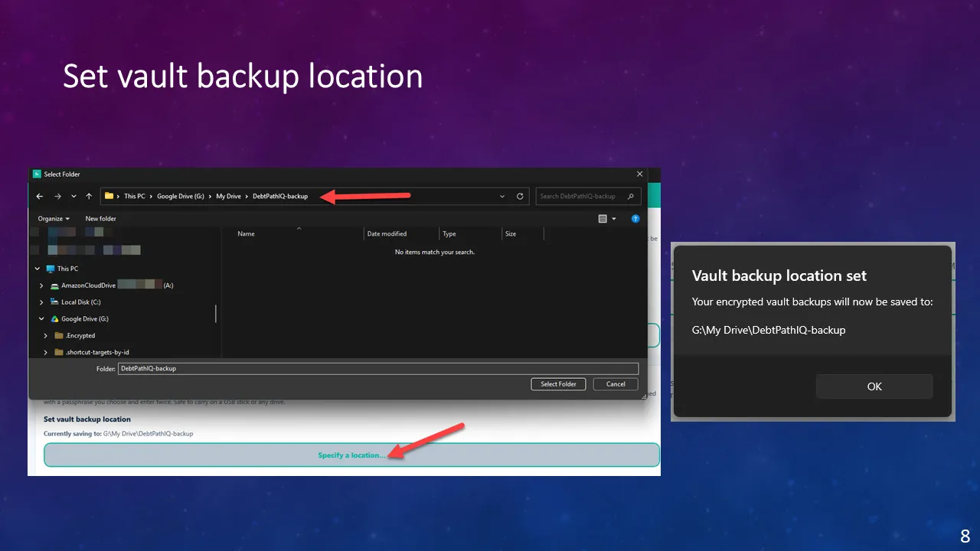Click the Specify a location button
The width and height of the screenshot is (980, 551).
tap(351, 455)
